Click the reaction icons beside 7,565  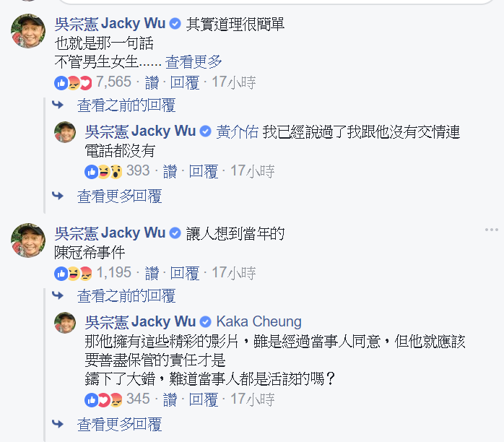[x=73, y=83]
